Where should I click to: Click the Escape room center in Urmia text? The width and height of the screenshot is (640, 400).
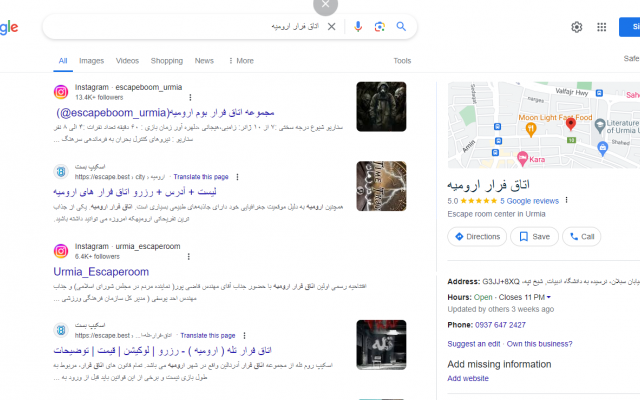pyautogui.click(x=496, y=214)
